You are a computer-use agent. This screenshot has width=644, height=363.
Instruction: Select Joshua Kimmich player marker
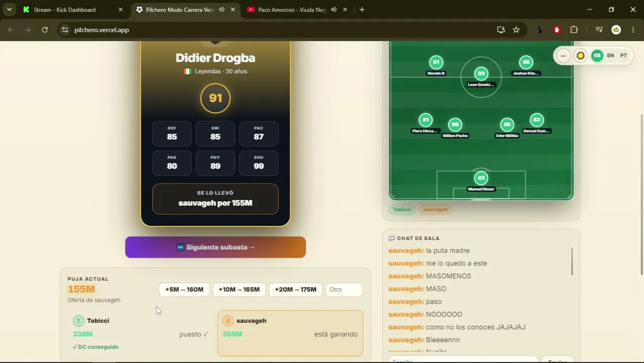coord(526,63)
